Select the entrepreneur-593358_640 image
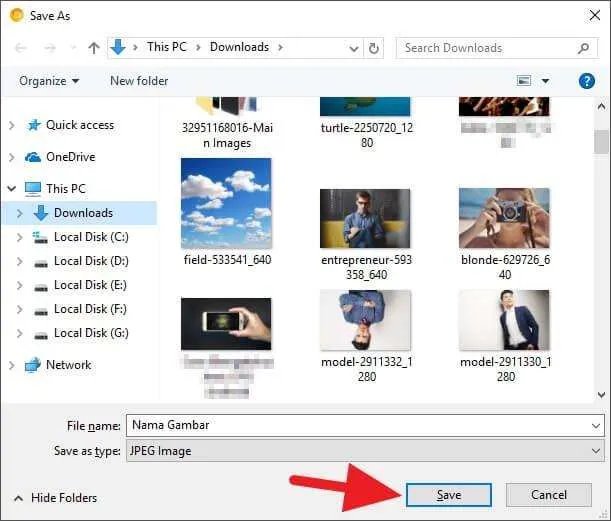 pos(365,218)
